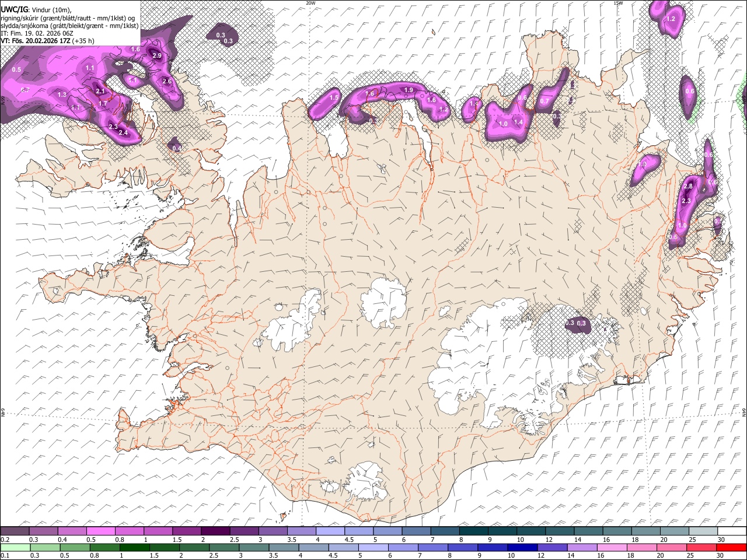
Task: Click the '15W' longitude label at top
Action: [x=618, y=3]
